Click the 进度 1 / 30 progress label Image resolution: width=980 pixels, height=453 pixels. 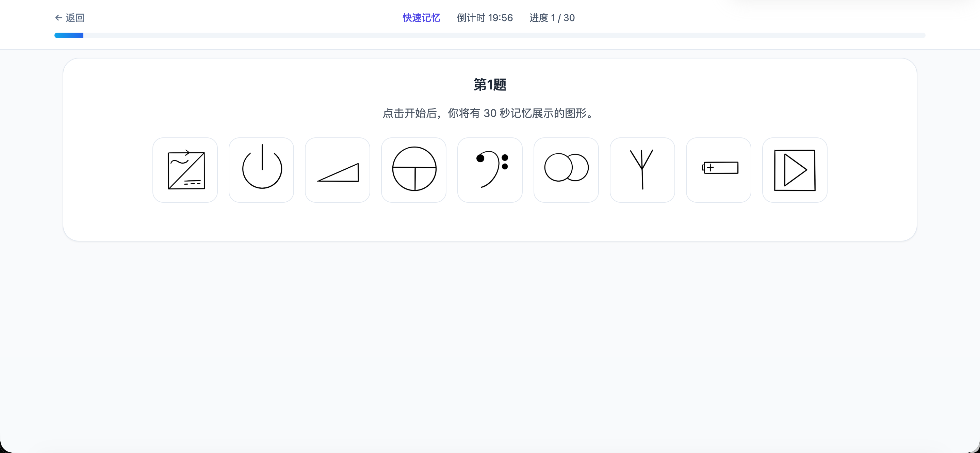pyautogui.click(x=552, y=17)
